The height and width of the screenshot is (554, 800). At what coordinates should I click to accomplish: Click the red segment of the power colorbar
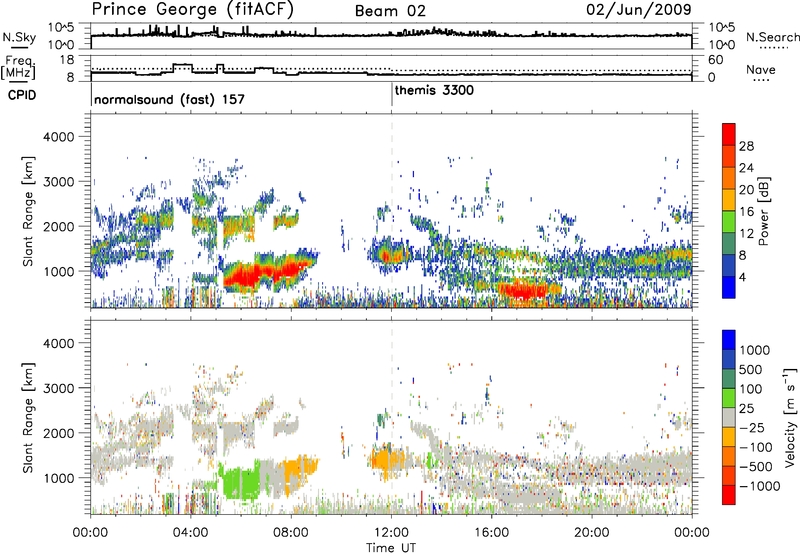[x=729, y=134]
